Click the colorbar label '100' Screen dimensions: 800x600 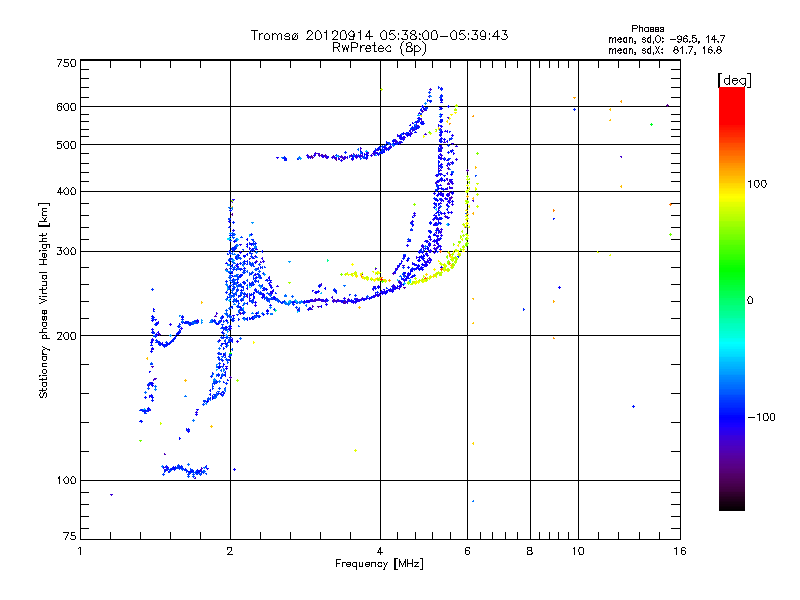(x=757, y=184)
